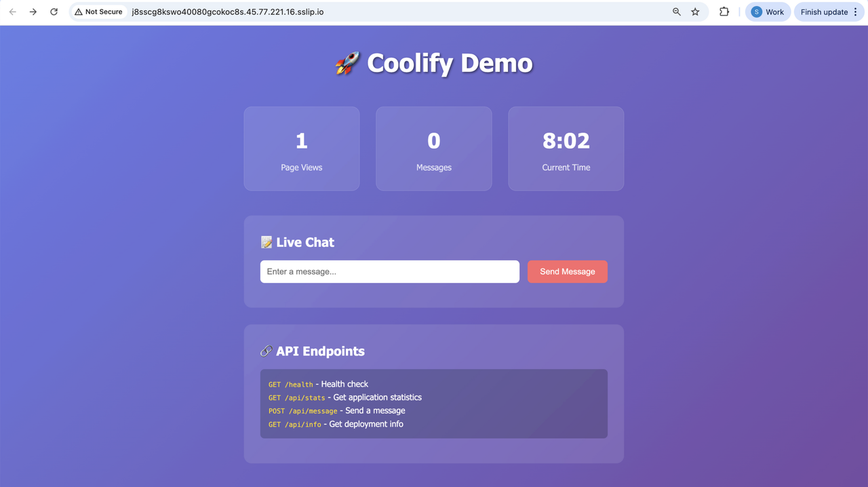Click the address bar URL
This screenshot has width=868, height=487.
click(x=228, y=12)
